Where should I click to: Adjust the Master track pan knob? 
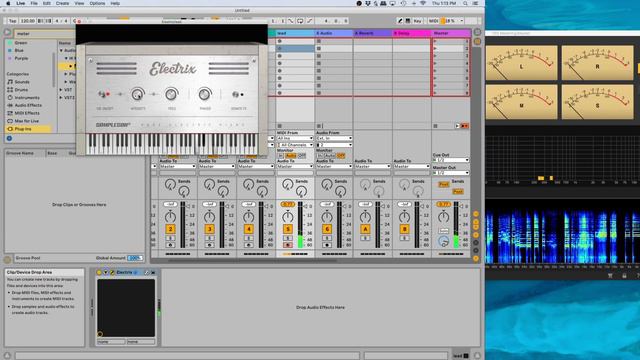point(444,217)
